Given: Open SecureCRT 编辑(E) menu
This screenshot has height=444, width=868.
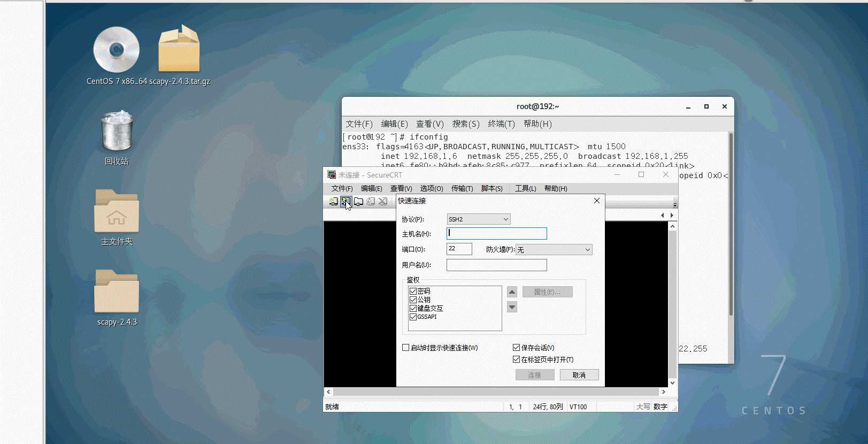Looking at the screenshot, I should coord(371,188).
